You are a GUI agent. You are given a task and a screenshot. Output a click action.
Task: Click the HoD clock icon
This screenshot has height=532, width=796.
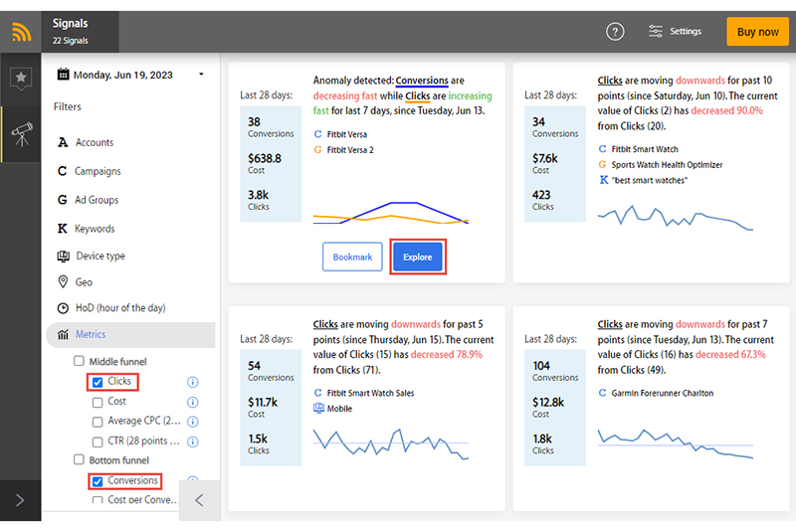tap(63, 308)
